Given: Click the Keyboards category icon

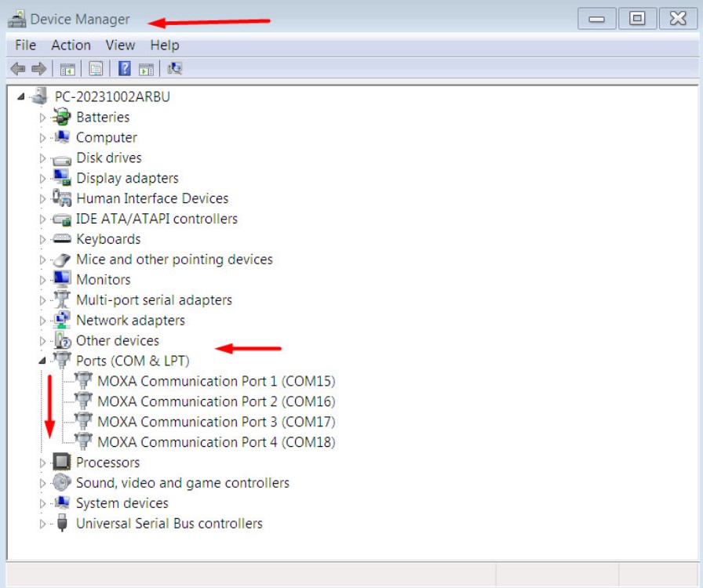Looking at the screenshot, I should coord(61,238).
